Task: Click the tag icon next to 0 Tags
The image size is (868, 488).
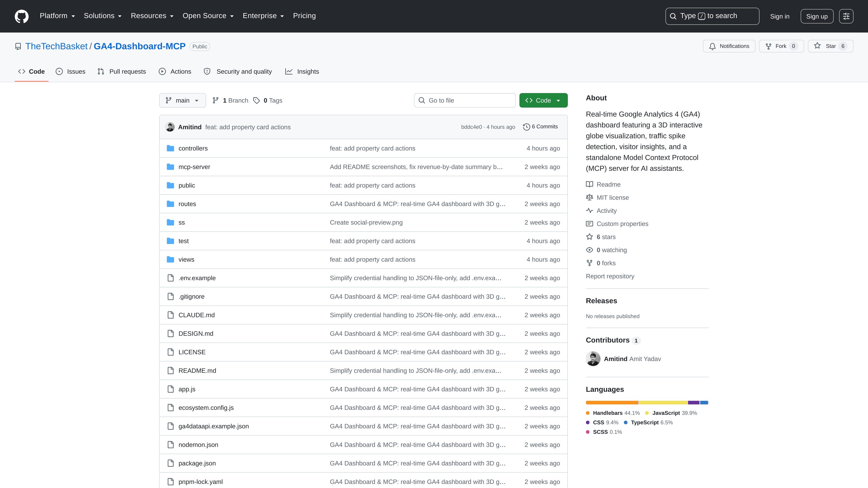Action: pos(256,100)
